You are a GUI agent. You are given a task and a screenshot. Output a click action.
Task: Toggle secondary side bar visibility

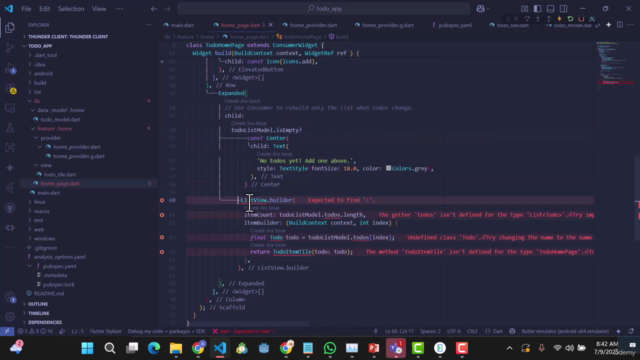click(564, 9)
